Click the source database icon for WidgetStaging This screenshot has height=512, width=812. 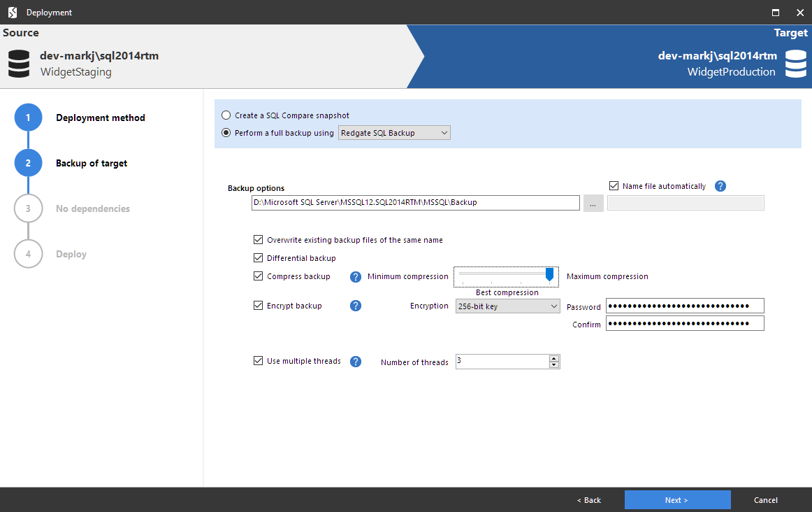coord(18,64)
